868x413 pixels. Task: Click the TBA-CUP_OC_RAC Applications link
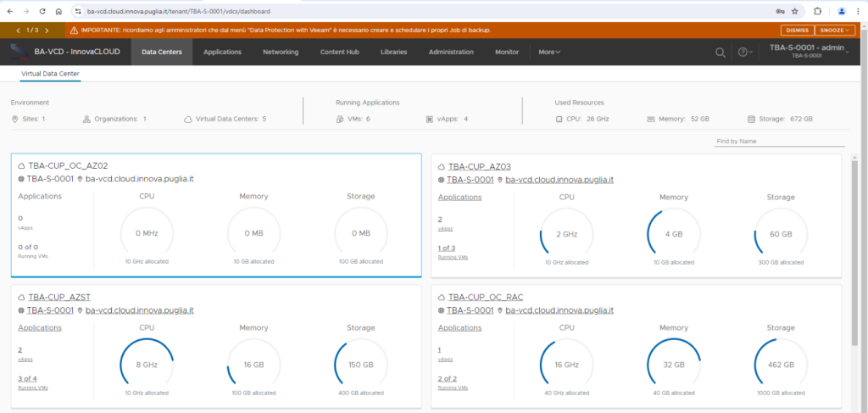coord(459,327)
